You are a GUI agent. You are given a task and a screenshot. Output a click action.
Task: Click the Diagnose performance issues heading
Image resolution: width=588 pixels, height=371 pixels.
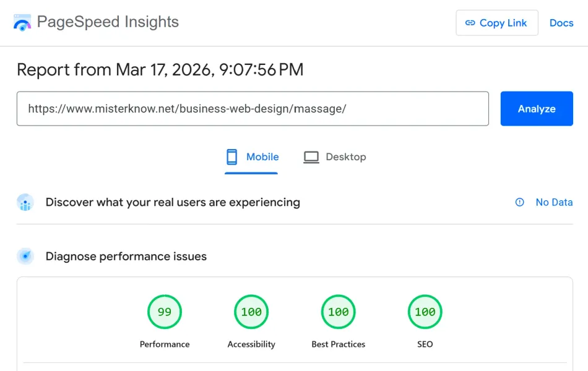pyautogui.click(x=126, y=256)
